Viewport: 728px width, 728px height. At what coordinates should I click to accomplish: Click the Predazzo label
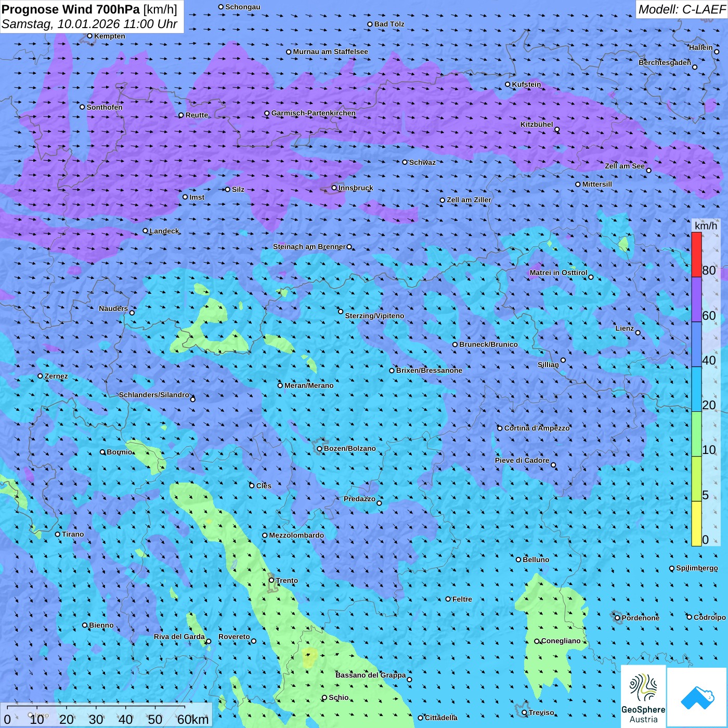(x=359, y=499)
